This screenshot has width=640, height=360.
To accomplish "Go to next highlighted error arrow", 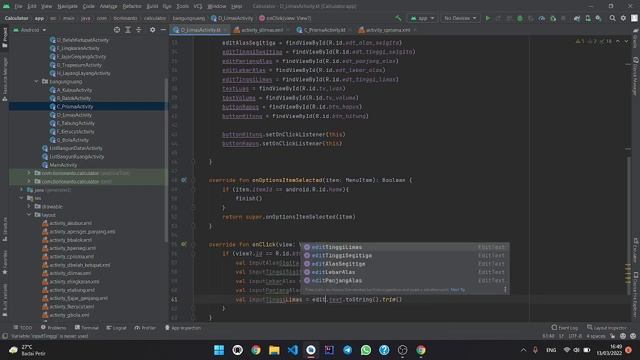I will point(626,41).
